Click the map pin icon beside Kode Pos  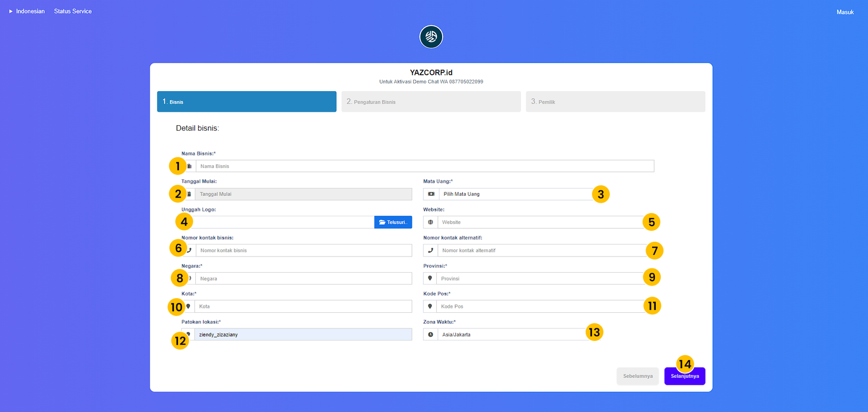click(430, 306)
